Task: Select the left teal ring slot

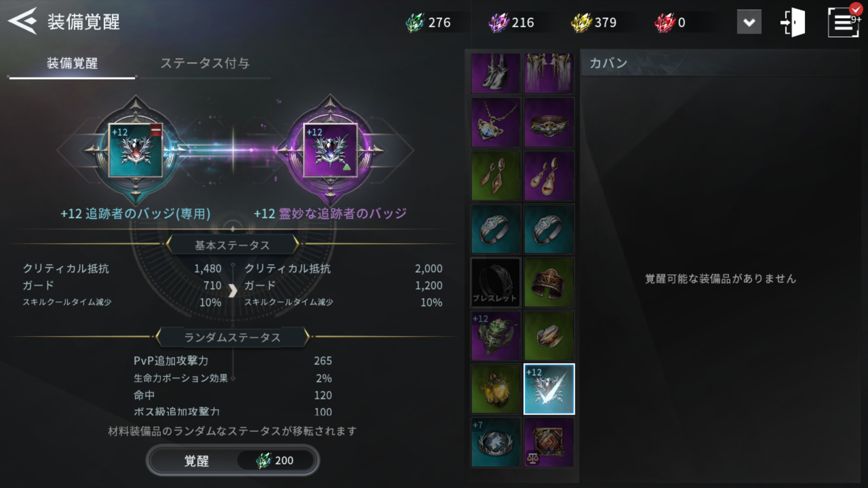Action: [x=495, y=230]
